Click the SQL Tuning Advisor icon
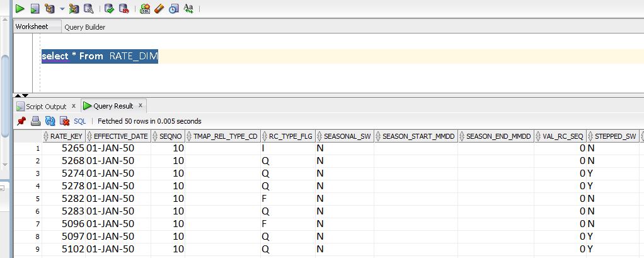 coord(88,9)
